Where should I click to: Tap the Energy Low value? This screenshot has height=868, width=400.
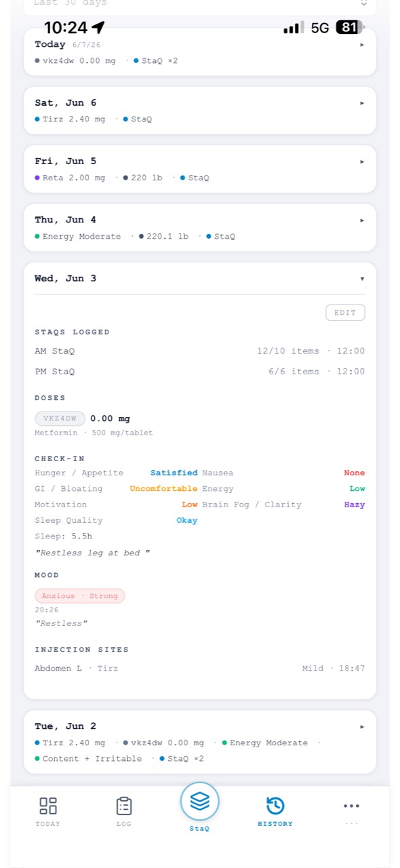pyautogui.click(x=357, y=488)
